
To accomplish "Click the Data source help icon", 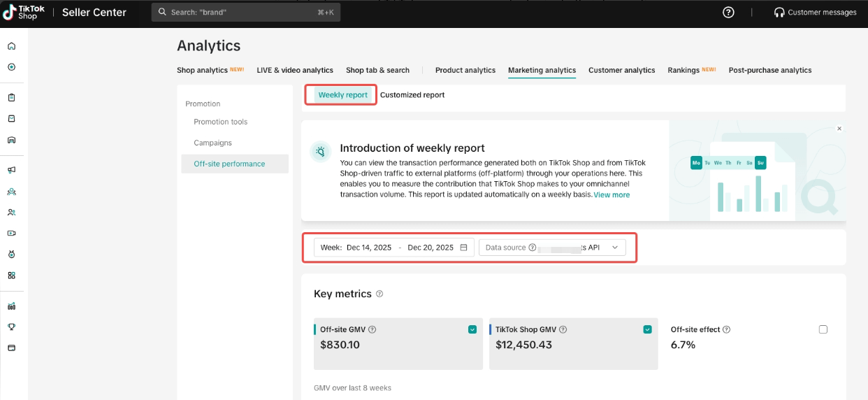I will (533, 248).
